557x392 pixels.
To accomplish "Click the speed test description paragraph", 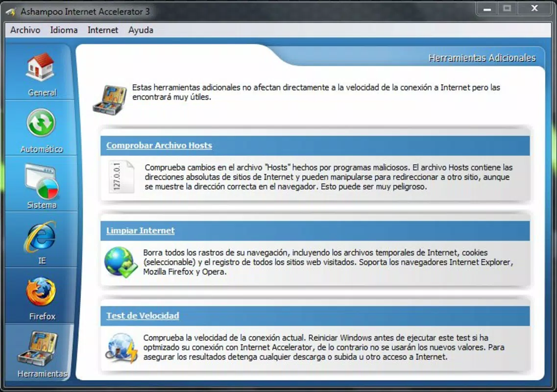I will (x=324, y=347).
